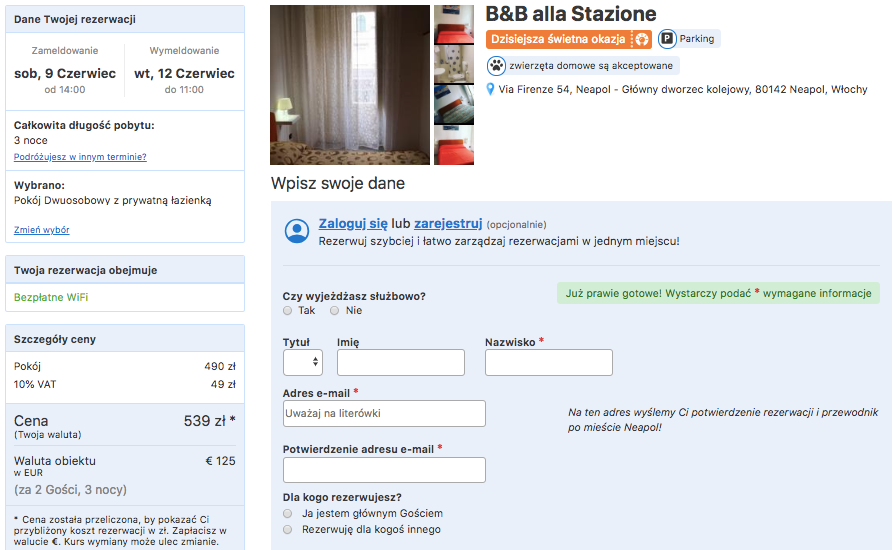Open the second bathroom thumbnail
The image size is (893, 550).
click(454, 64)
